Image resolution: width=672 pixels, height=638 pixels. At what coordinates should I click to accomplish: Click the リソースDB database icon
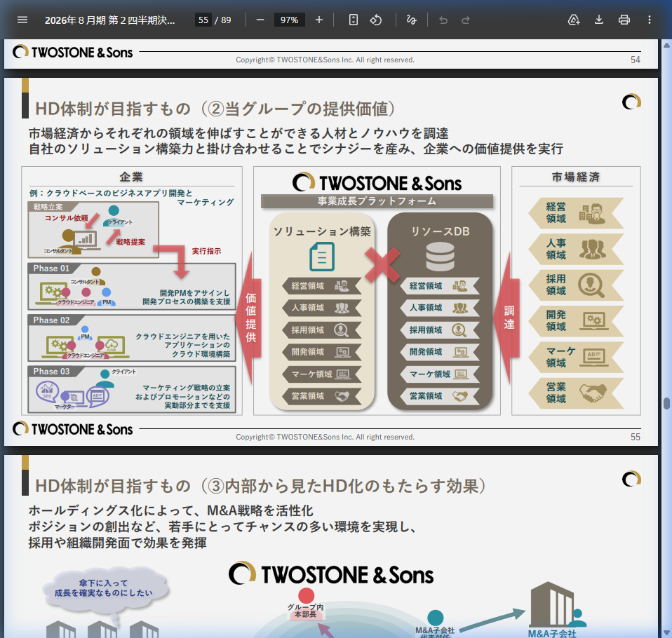point(440,257)
